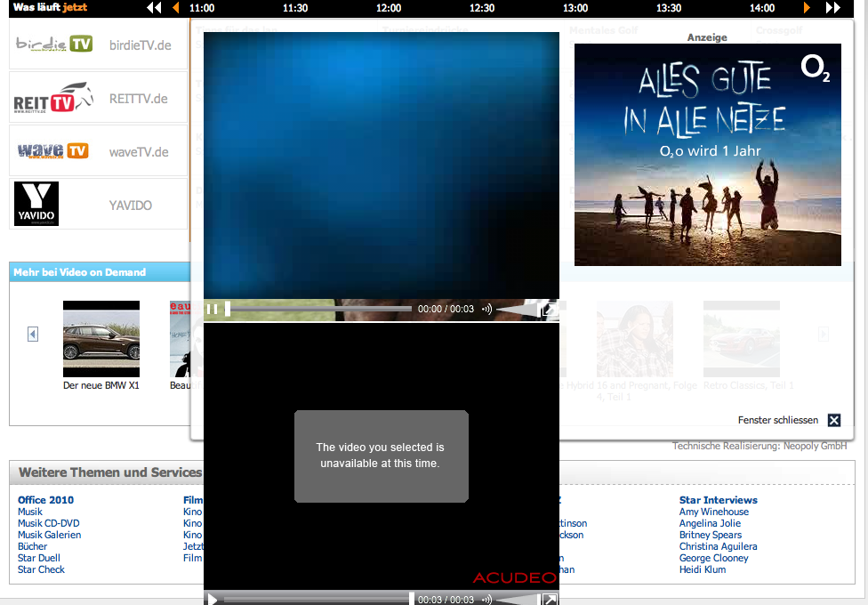The image size is (868, 605).
Task: Pause the upper video player
Action: (212, 310)
